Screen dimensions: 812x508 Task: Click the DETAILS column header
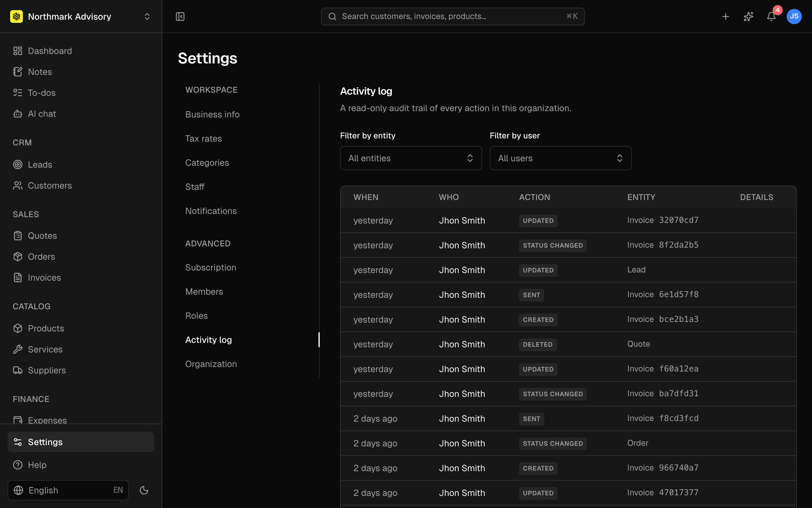(x=756, y=197)
